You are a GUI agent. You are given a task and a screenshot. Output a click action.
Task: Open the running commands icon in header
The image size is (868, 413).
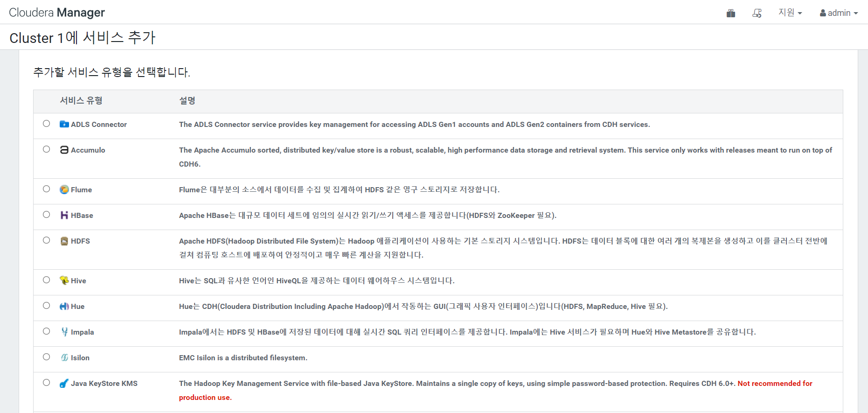(x=757, y=13)
